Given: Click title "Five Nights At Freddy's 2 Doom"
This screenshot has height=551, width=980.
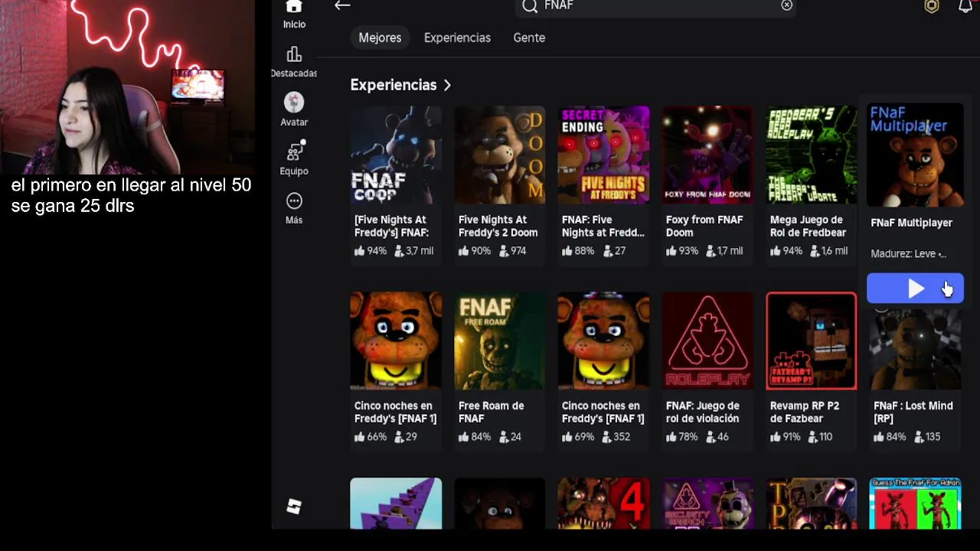Looking at the screenshot, I should [x=498, y=226].
